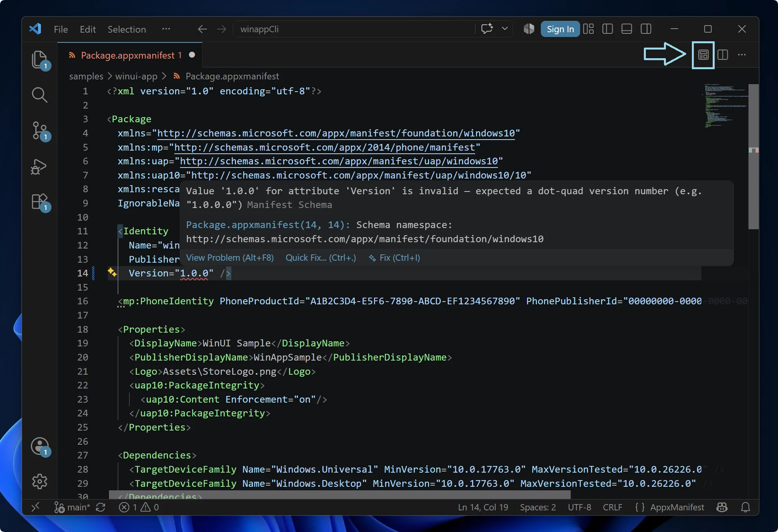Toggle the primary side bar
The image size is (778, 532).
[608, 29]
